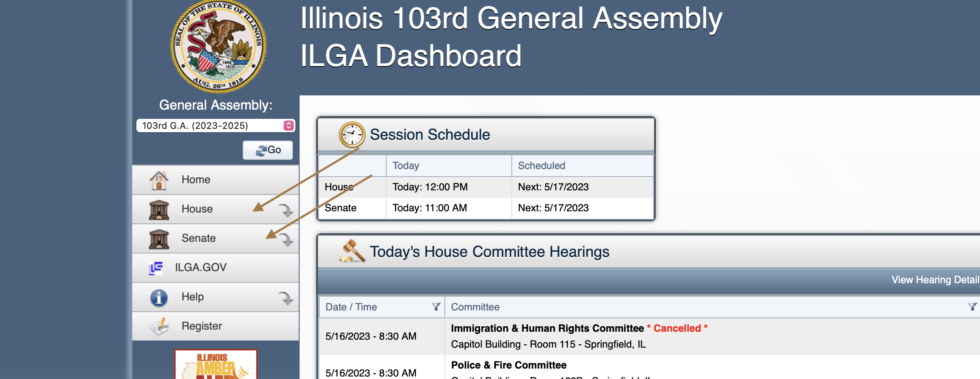The height and width of the screenshot is (379, 980).
Task: Click the House building icon in sidebar
Action: point(159,210)
